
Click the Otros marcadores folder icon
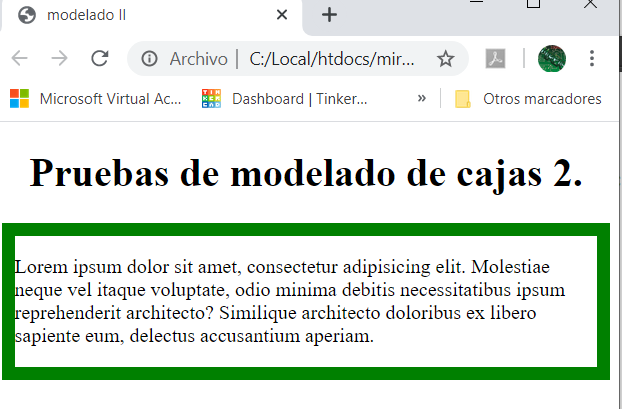click(463, 99)
